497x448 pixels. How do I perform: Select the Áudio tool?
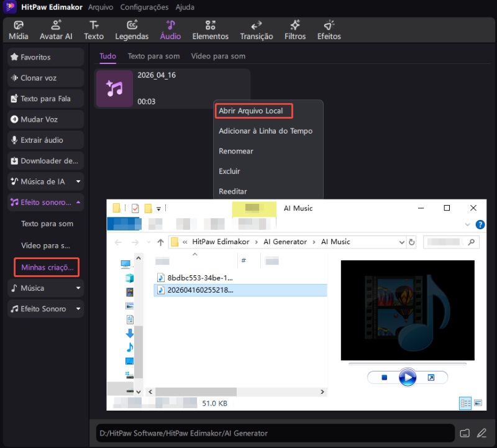[x=170, y=30]
